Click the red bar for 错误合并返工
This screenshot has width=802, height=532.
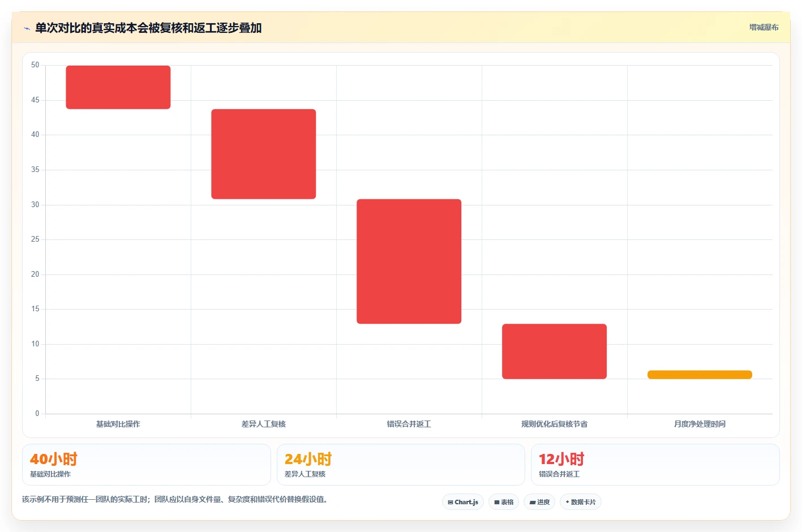[x=409, y=261]
